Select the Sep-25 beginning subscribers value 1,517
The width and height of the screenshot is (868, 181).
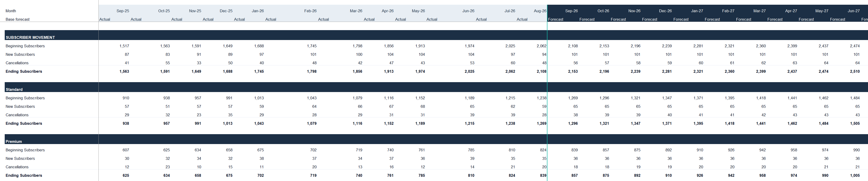coord(124,46)
